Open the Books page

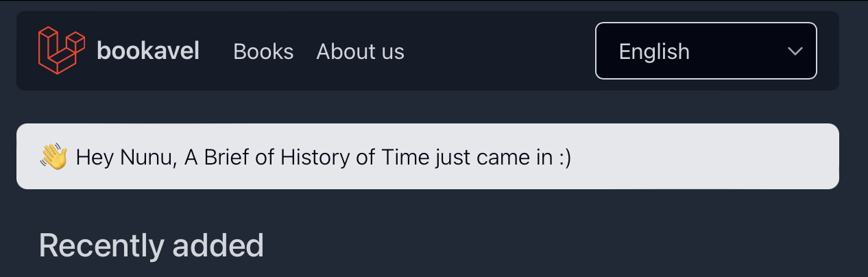point(263,51)
